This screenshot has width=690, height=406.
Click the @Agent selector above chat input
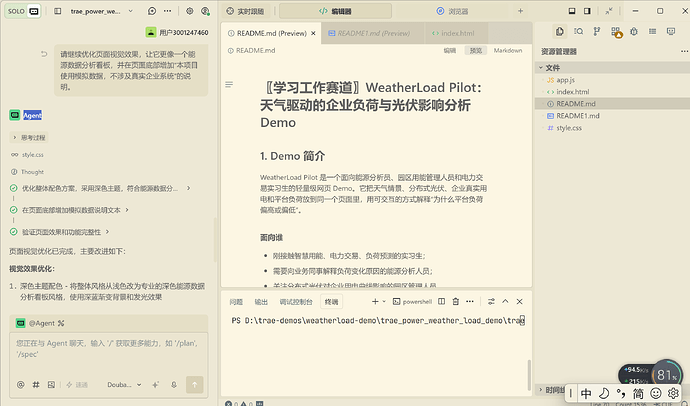pyautogui.click(x=40, y=323)
